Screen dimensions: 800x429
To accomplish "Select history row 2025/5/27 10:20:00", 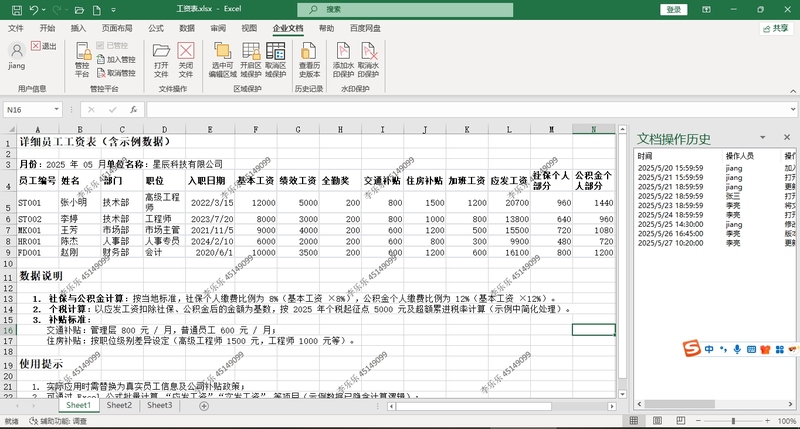I will tap(714, 243).
